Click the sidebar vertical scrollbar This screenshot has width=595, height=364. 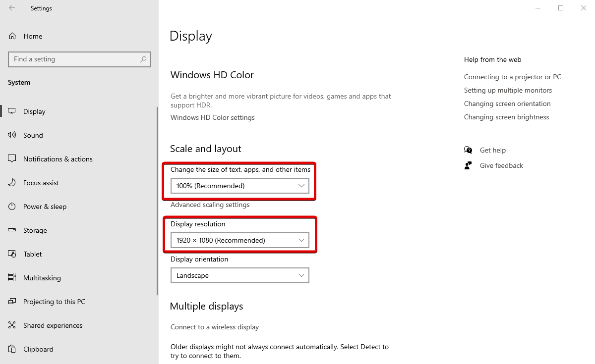point(157,201)
